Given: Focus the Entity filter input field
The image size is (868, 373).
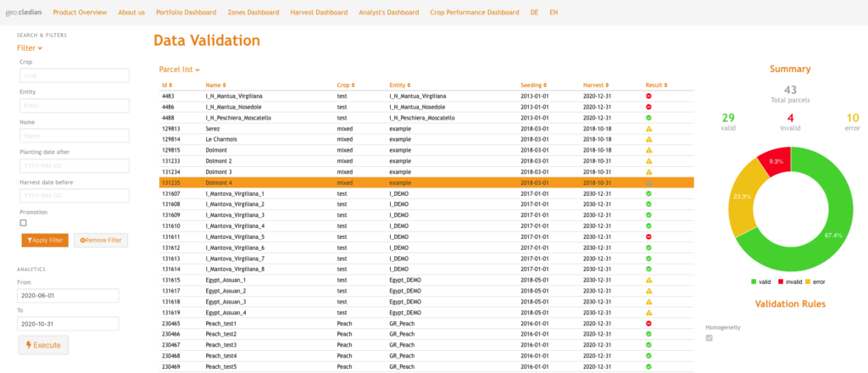Looking at the screenshot, I should coord(75,106).
